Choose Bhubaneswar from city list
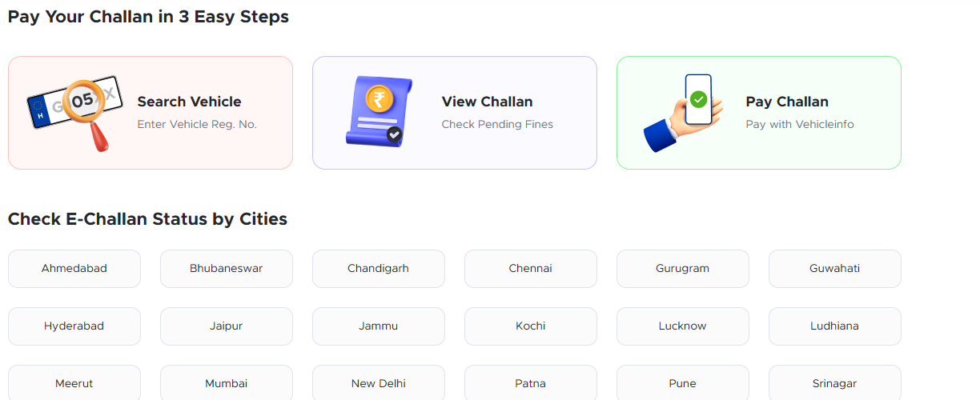The height and width of the screenshot is (400, 980). (x=227, y=269)
